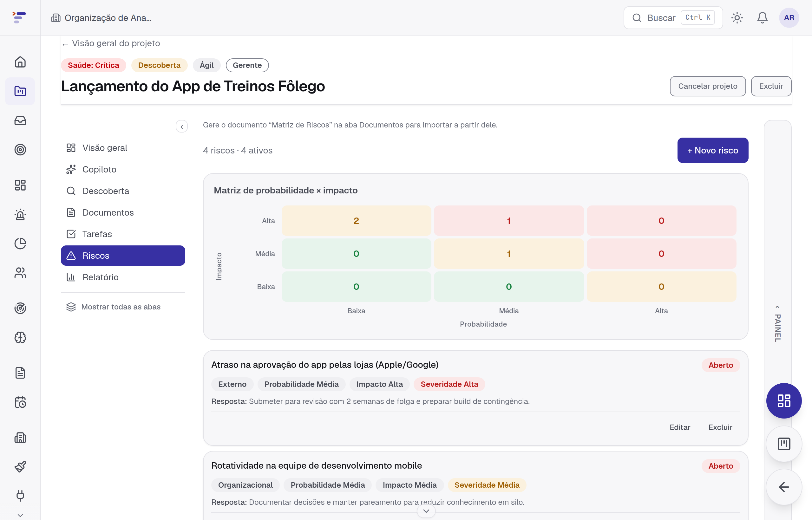Click the app logo at top left
This screenshot has width=812, height=520.
[19, 17]
